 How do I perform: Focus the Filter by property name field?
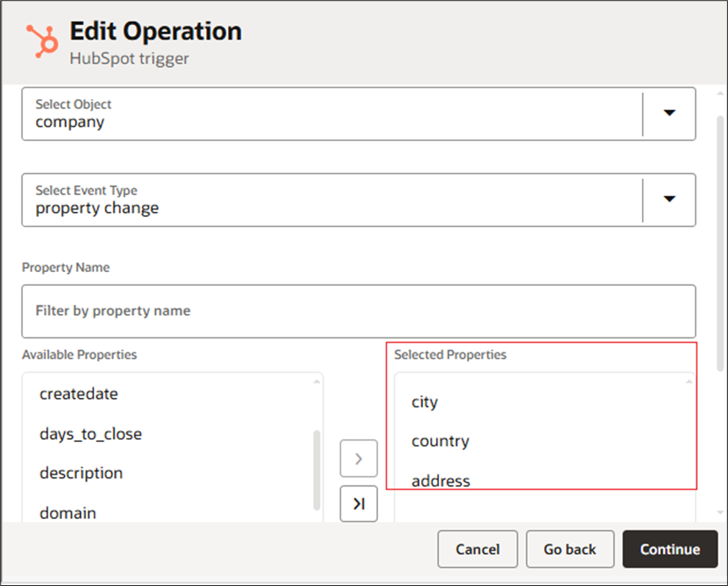358,311
